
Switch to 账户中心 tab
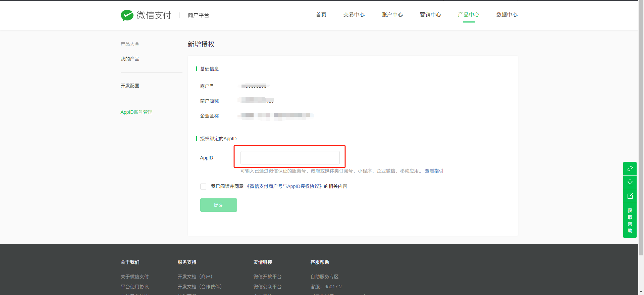(392, 15)
